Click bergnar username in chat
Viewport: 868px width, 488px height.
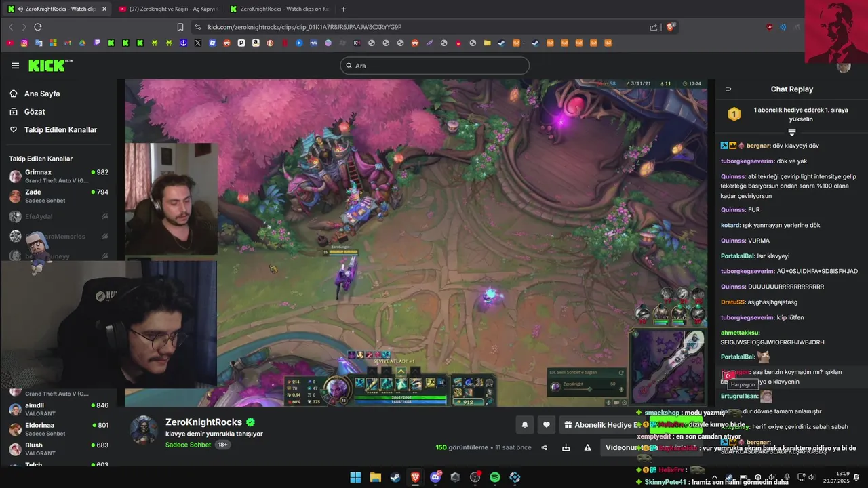pos(758,146)
